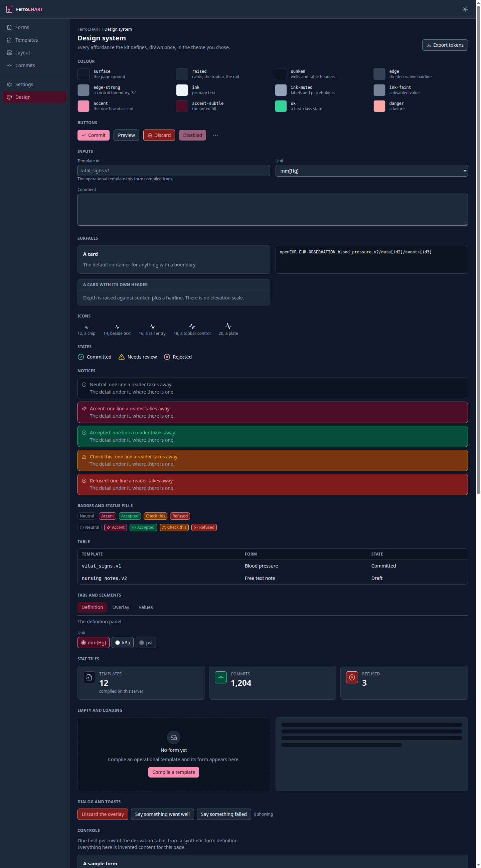This screenshot has height=868, width=481.
Task: Click the pink Commit button
Action: click(94, 135)
